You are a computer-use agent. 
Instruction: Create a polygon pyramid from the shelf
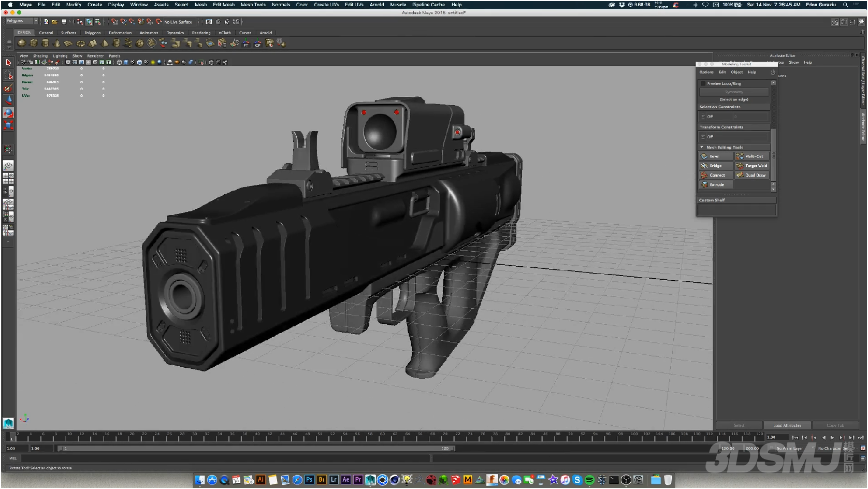point(105,43)
